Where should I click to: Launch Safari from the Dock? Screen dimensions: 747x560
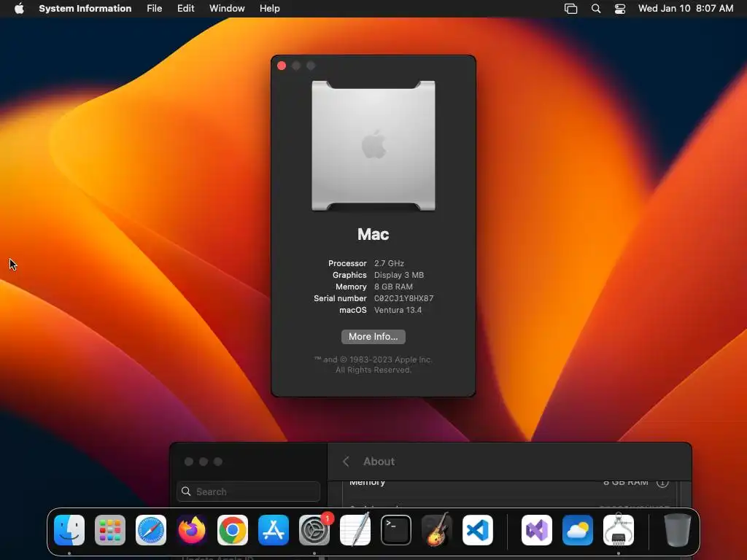click(151, 530)
